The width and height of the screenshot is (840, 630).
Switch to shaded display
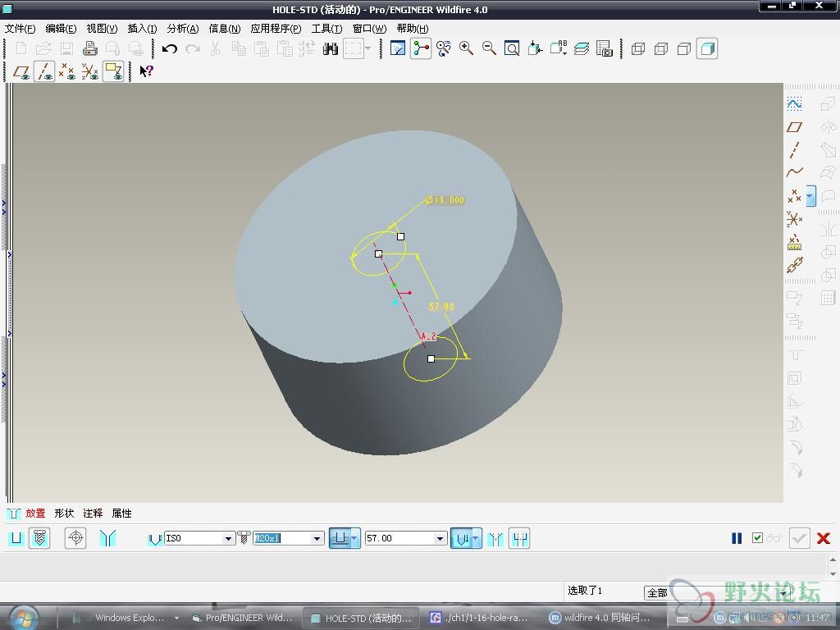(x=707, y=48)
